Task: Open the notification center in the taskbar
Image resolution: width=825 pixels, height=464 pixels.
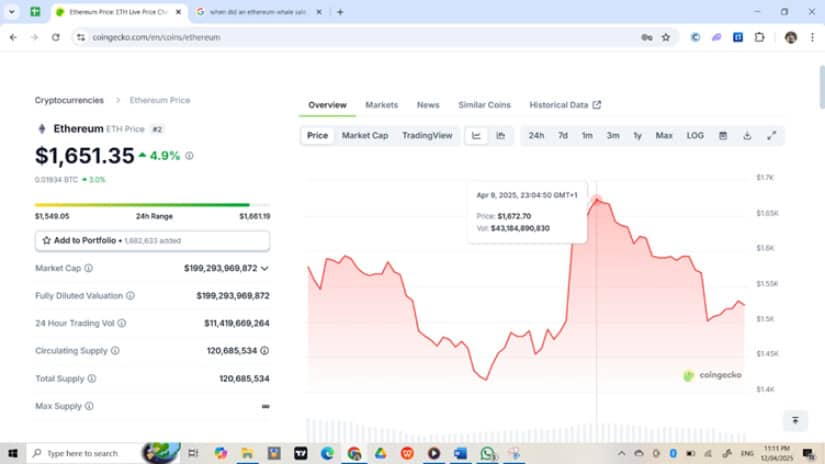Action: [809, 453]
